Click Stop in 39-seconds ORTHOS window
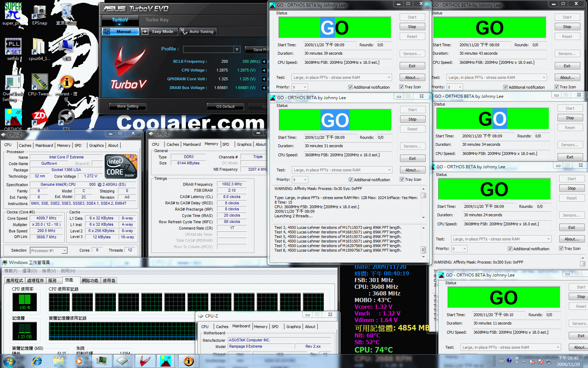Screen dimensions: 588x368 (412, 27)
